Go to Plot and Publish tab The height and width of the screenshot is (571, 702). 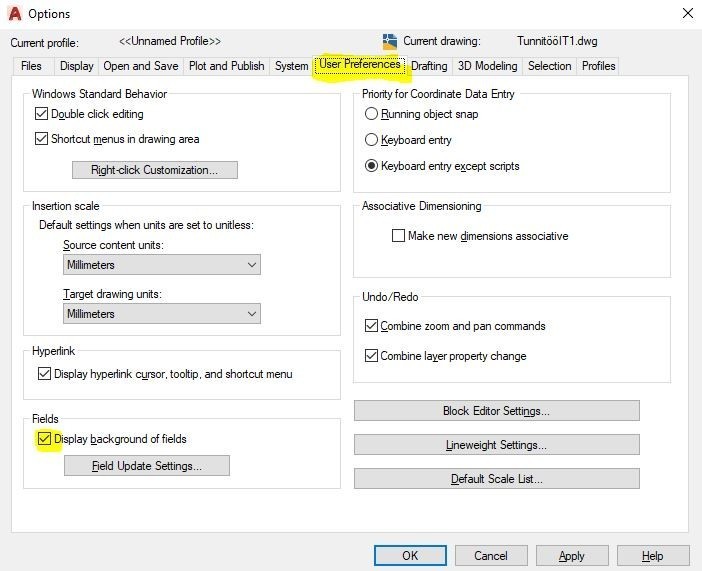pyautogui.click(x=227, y=66)
